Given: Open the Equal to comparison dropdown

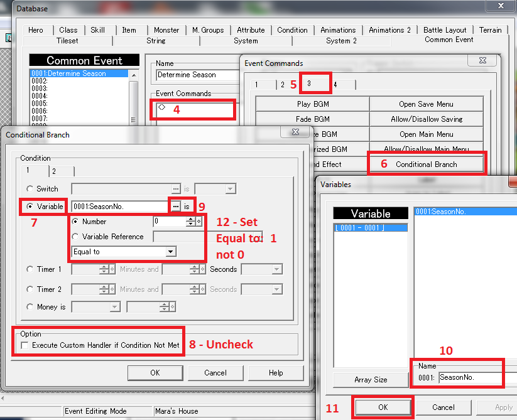Looking at the screenshot, I should [x=170, y=252].
